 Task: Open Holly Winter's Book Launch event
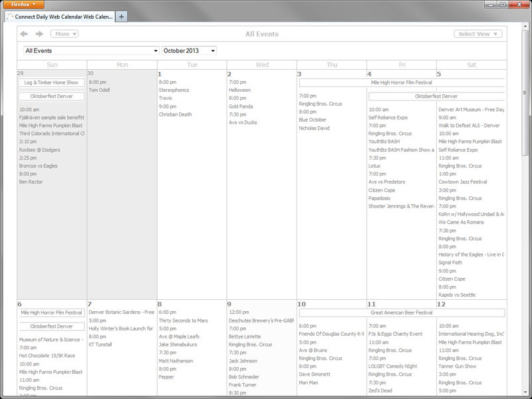pyautogui.click(x=121, y=329)
